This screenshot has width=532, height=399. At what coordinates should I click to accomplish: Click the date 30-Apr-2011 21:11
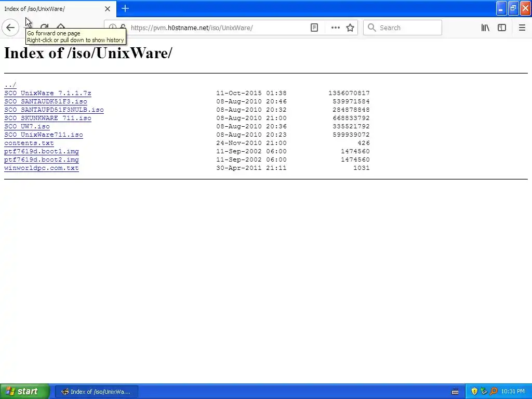pyautogui.click(x=251, y=168)
